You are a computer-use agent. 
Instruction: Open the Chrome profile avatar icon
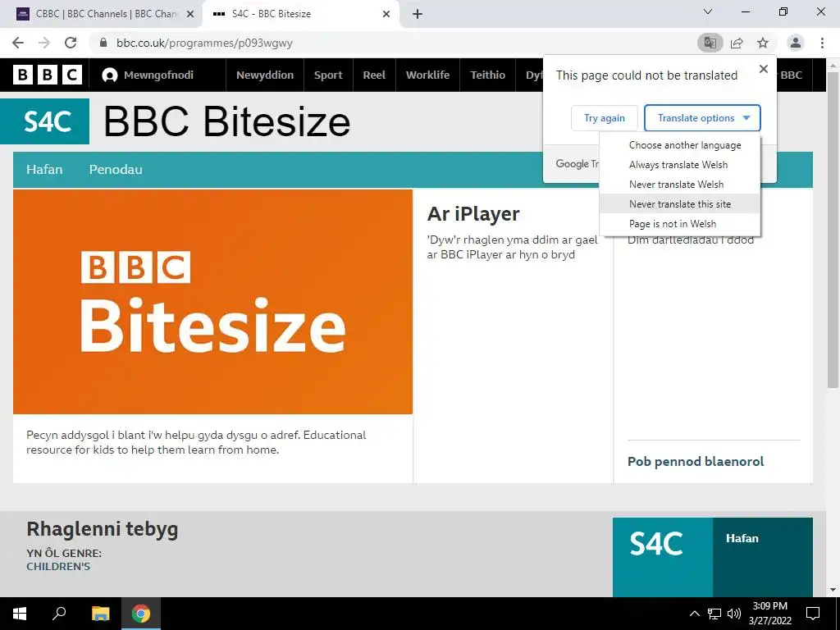796,43
